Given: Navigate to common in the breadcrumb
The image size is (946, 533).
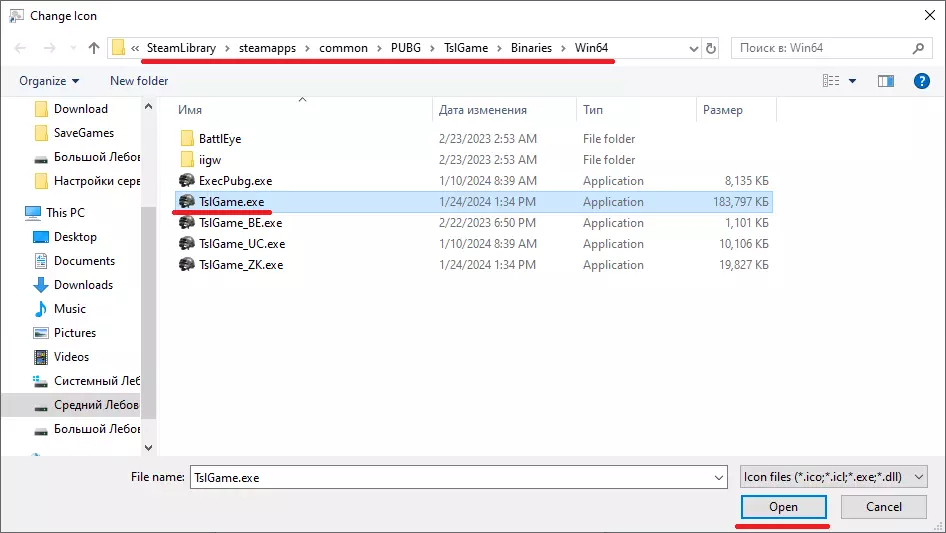Looking at the screenshot, I should point(343,48).
